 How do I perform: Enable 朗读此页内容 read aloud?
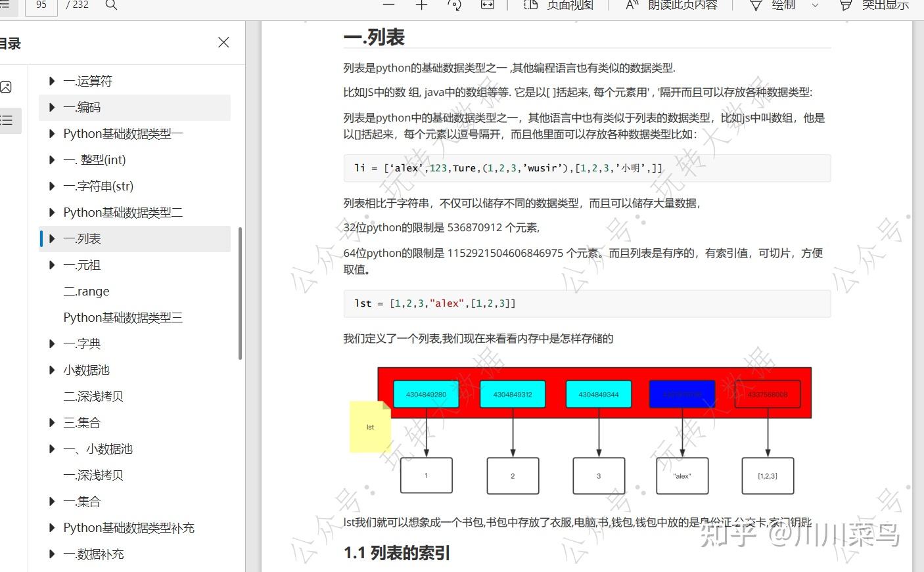670,5
